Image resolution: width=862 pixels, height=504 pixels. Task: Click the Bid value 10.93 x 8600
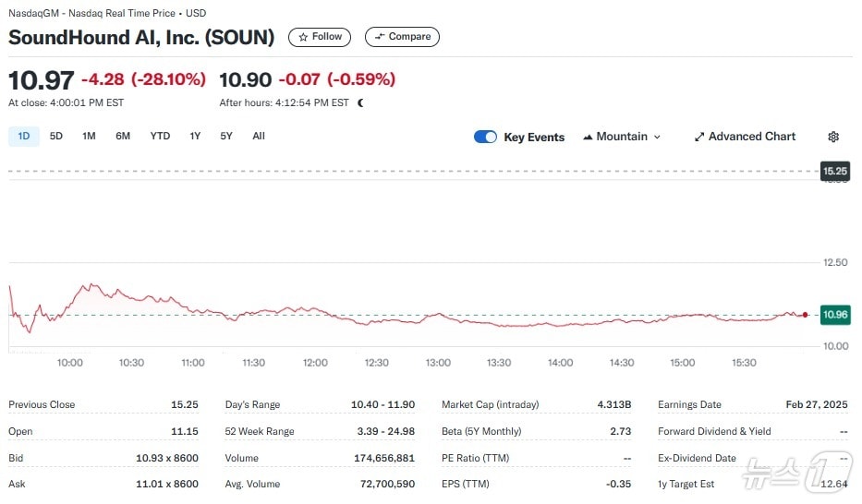[167, 458]
